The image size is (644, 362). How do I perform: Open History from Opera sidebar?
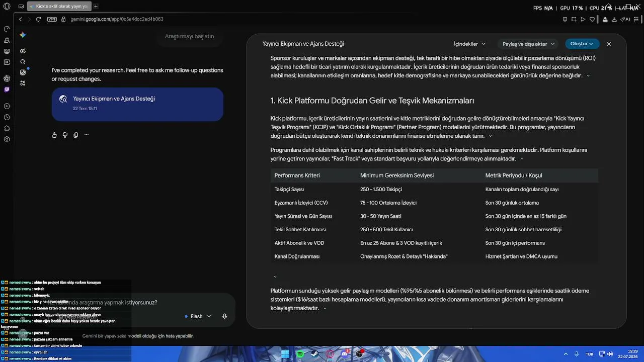coord(7,117)
